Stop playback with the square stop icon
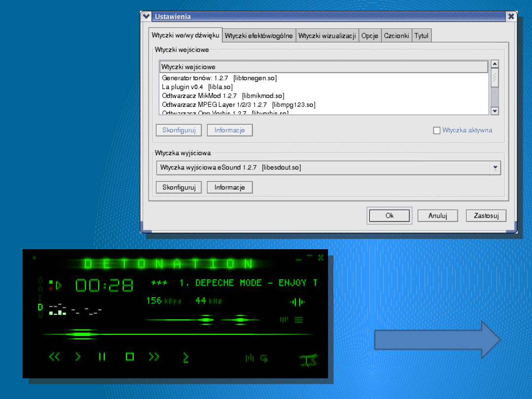This screenshot has width=532, height=399. pyautogui.click(x=130, y=357)
